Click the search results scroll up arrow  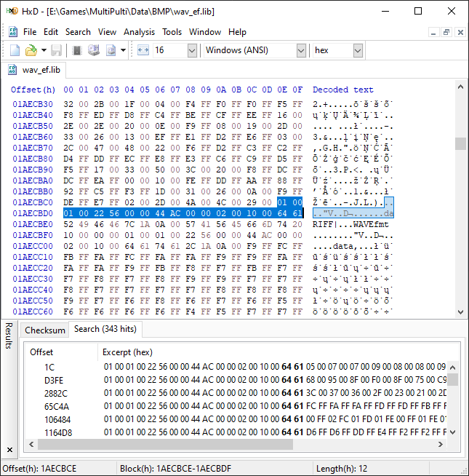tap(452, 368)
